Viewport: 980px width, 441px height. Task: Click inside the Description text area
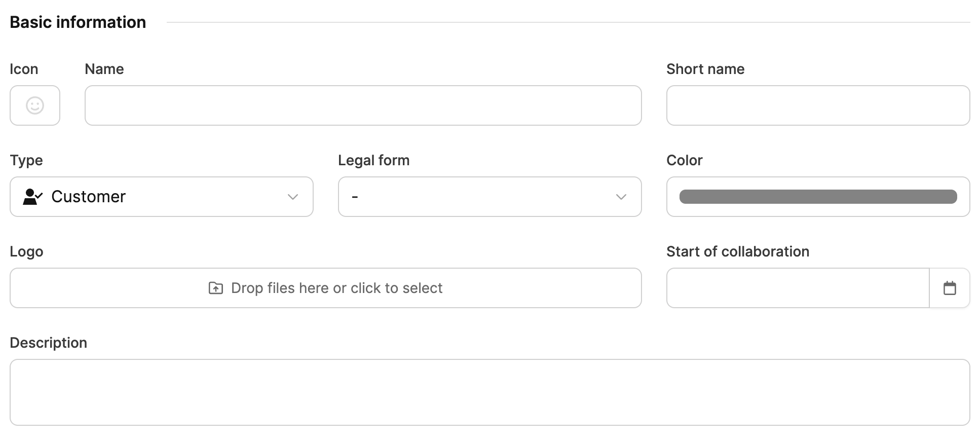point(489,392)
